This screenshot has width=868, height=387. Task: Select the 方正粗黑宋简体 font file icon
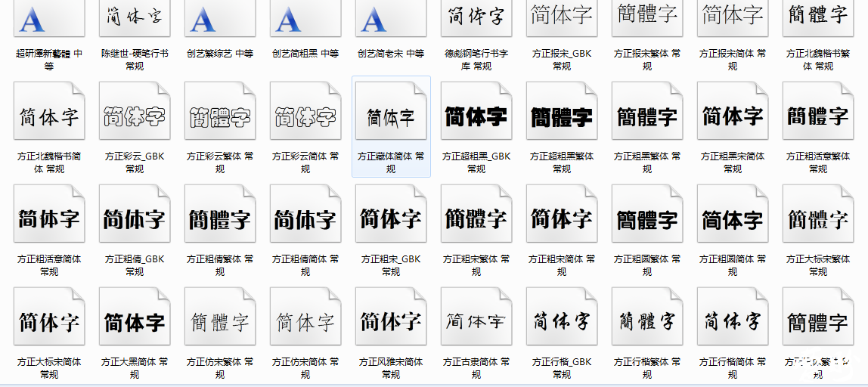[x=733, y=110]
